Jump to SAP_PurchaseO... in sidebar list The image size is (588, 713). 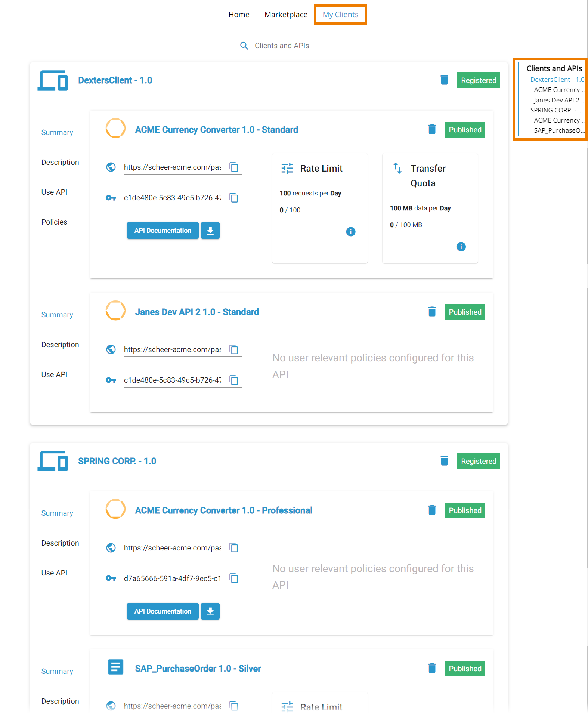(559, 130)
